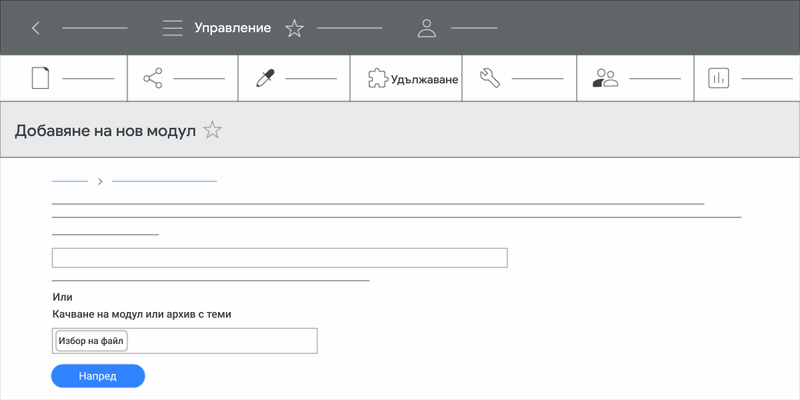Click the Избор на файл button

(x=91, y=341)
